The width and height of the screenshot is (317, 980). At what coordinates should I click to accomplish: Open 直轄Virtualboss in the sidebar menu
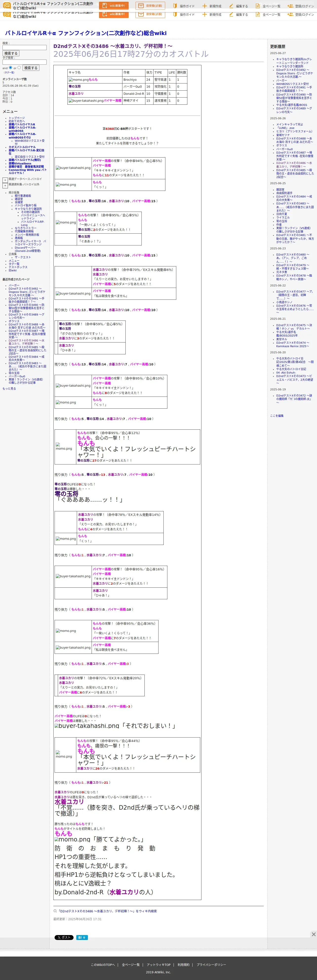point(20,163)
